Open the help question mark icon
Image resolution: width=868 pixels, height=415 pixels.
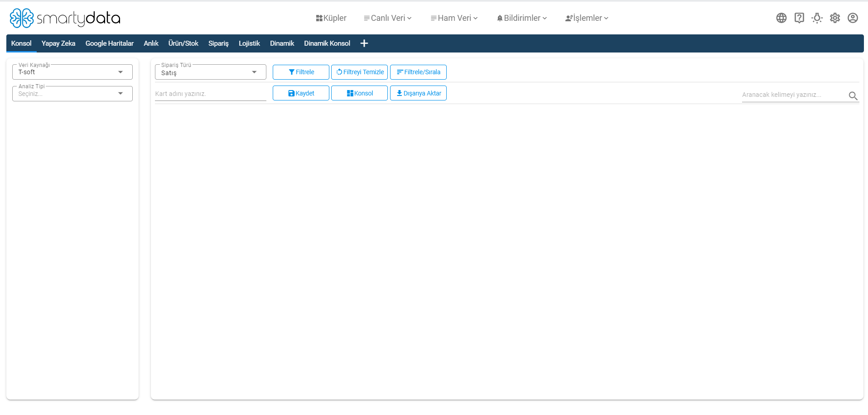(799, 18)
